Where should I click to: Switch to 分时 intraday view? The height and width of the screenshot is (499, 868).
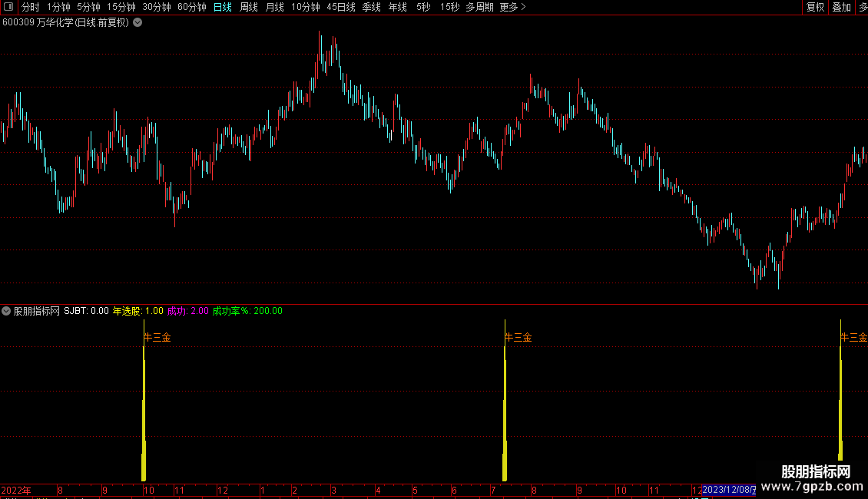31,7
